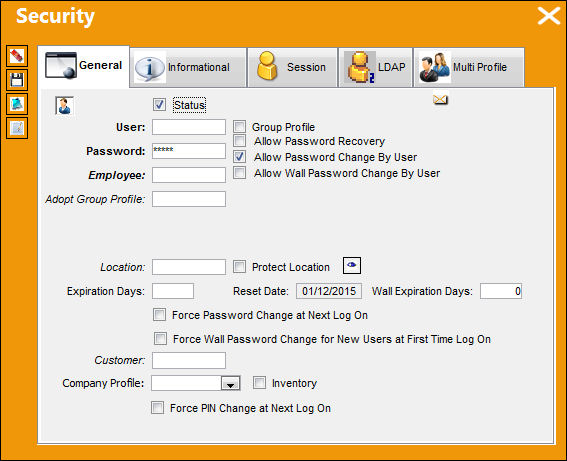This screenshot has width=567, height=461.
Task: Click the Employee label link
Action: [x=117, y=175]
